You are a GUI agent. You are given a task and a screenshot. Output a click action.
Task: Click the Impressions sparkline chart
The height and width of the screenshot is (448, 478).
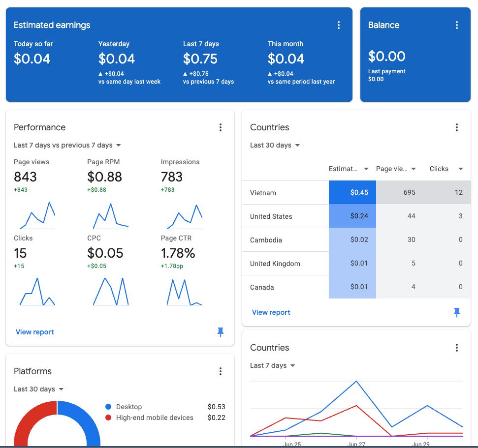click(185, 216)
